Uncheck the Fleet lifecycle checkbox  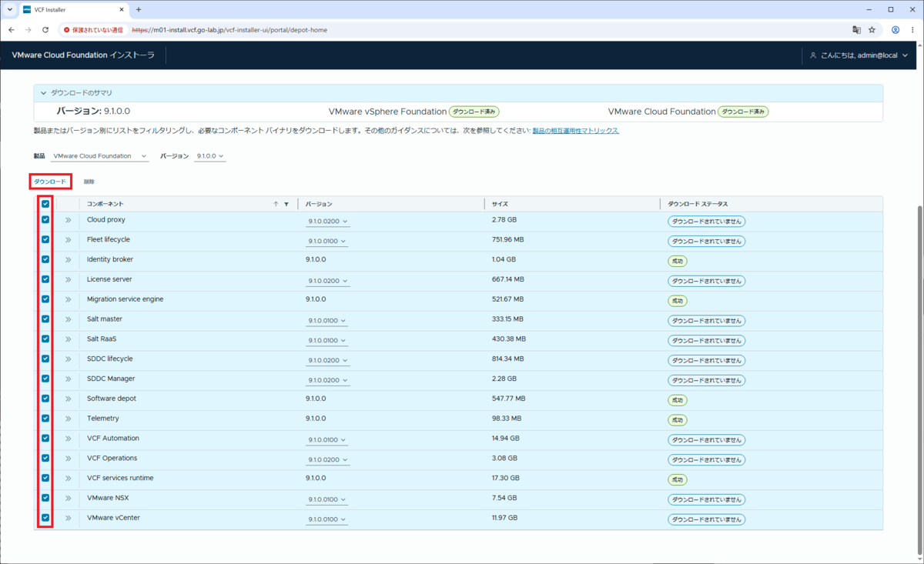point(45,240)
